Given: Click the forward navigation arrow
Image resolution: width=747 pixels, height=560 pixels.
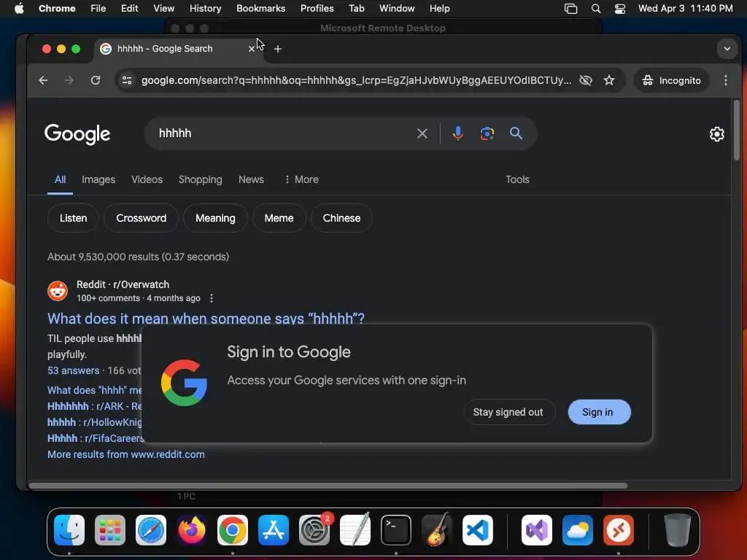Looking at the screenshot, I should pos(69,80).
